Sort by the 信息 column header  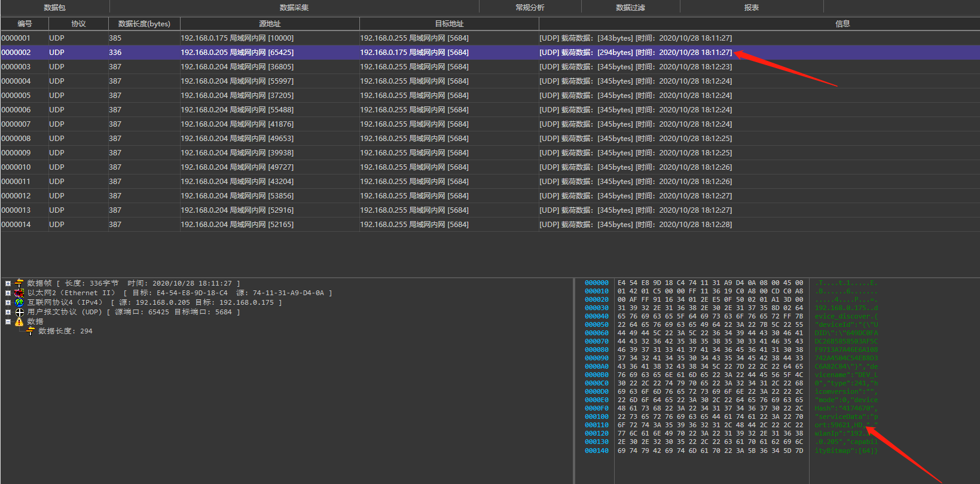[x=759, y=24]
